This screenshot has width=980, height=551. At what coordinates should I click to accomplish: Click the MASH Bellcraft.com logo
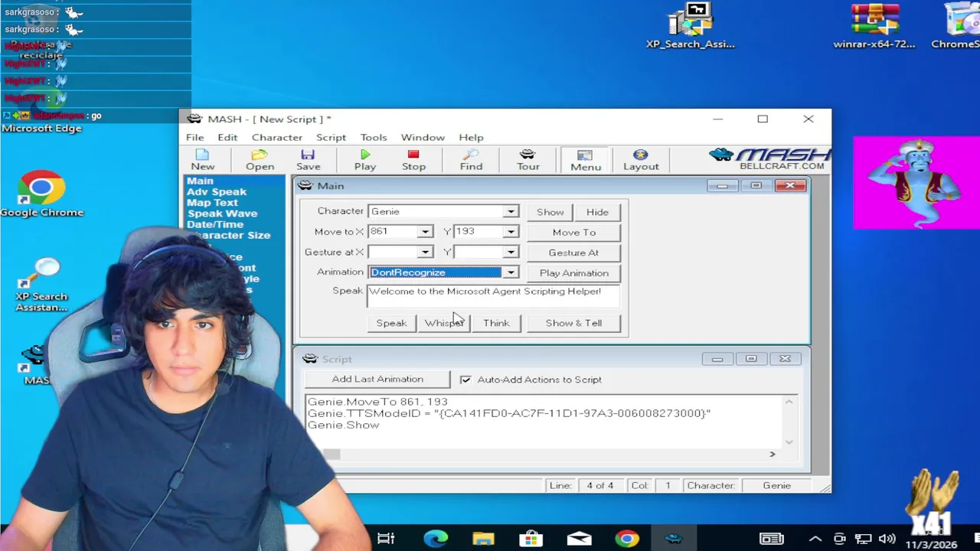coord(768,159)
